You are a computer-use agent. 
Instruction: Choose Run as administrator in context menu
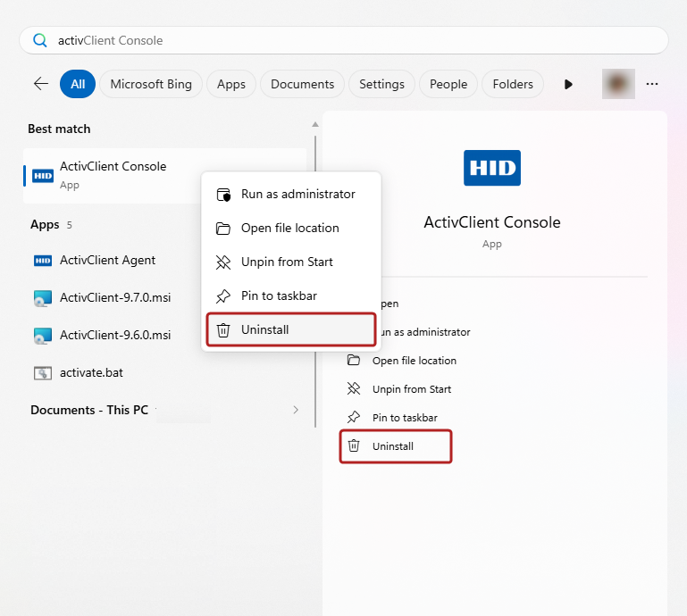[x=291, y=195]
